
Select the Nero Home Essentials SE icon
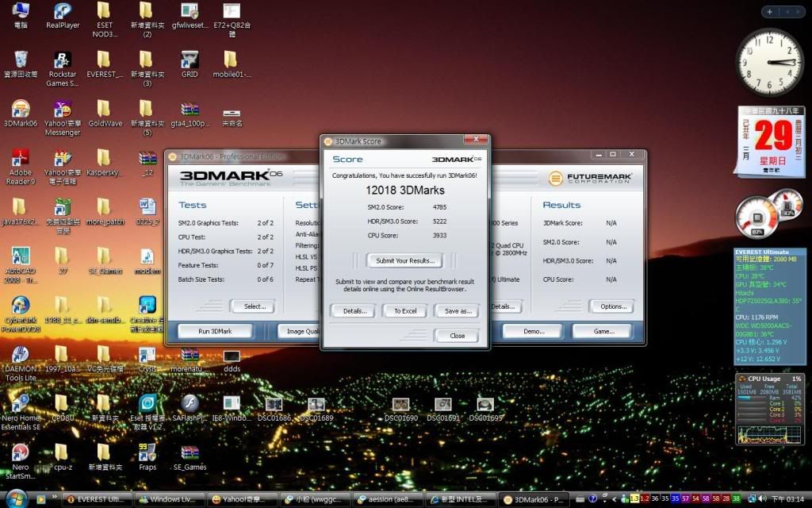point(20,413)
